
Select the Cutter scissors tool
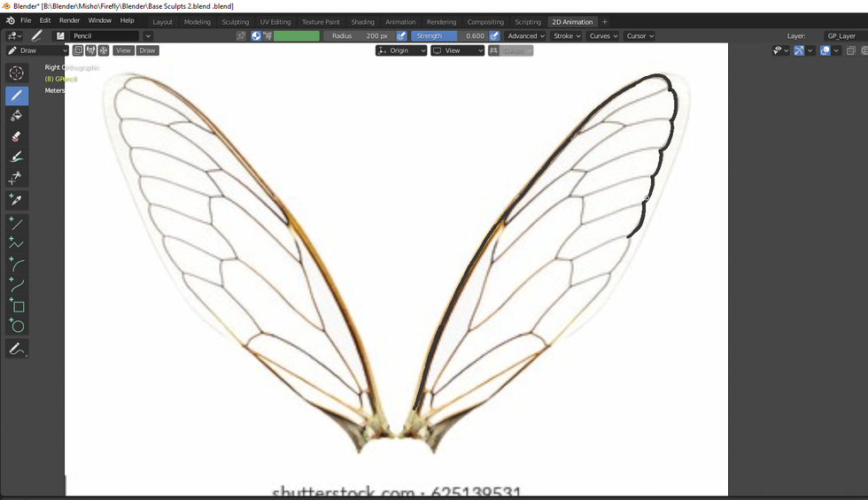17,178
